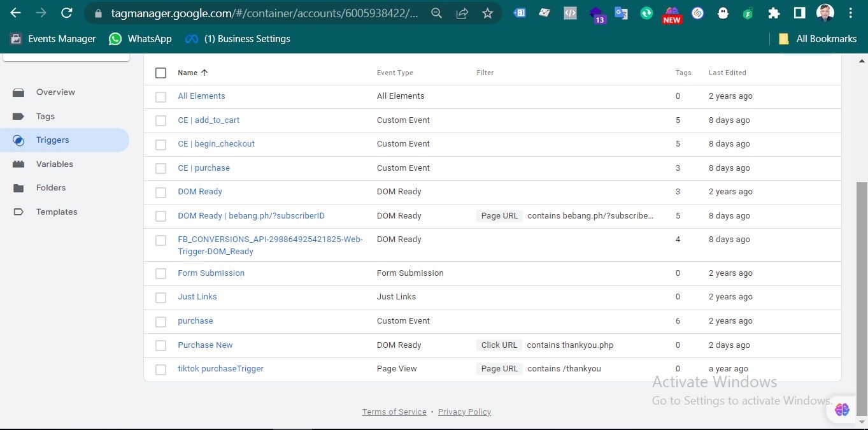Click the share page icon in address bar

click(462, 13)
